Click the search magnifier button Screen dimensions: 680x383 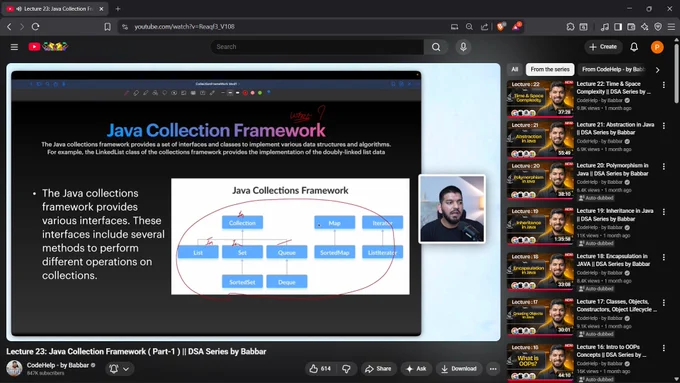click(436, 47)
